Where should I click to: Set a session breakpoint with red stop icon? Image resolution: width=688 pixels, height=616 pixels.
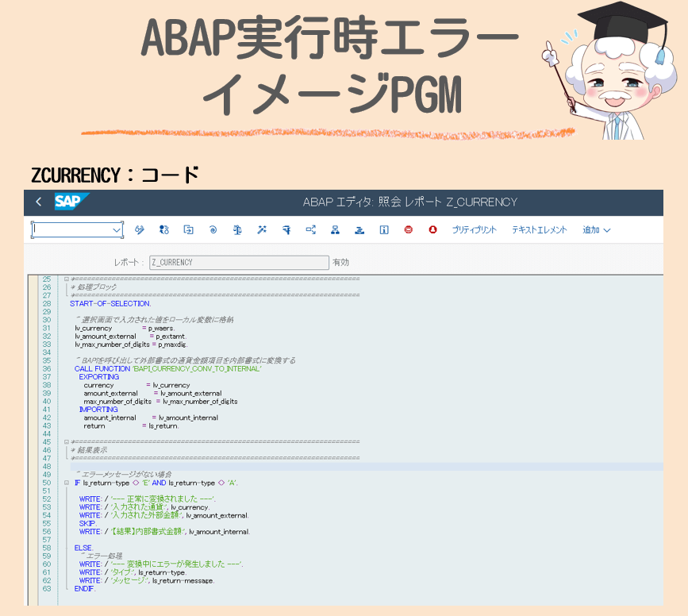pyautogui.click(x=408, y=229)
